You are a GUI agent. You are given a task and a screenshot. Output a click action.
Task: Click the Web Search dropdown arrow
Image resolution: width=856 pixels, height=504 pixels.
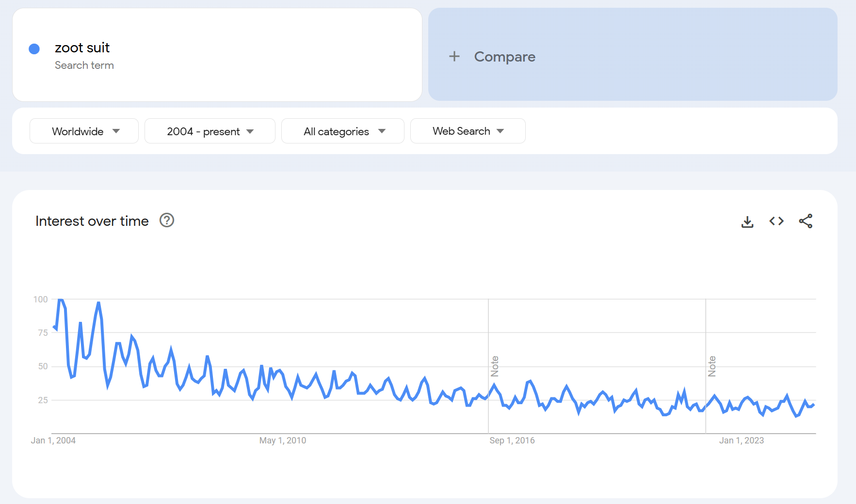coord(501,131)
